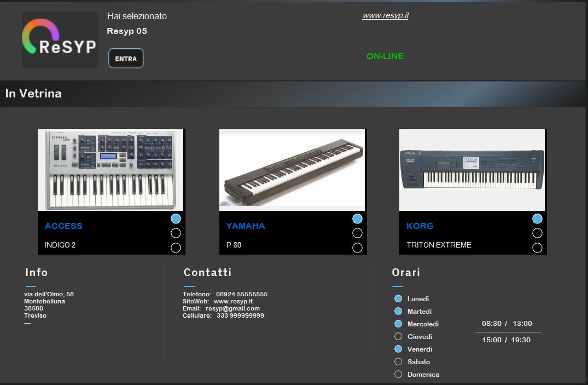Click the YAMAHA brand title
Screen dimensions: 588x385
click(x=246, y=226)
